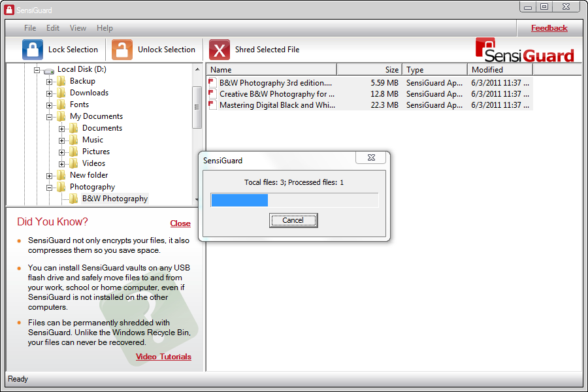Close the Did You Know panel
This screenshot has height=392, width=588.
180,223
